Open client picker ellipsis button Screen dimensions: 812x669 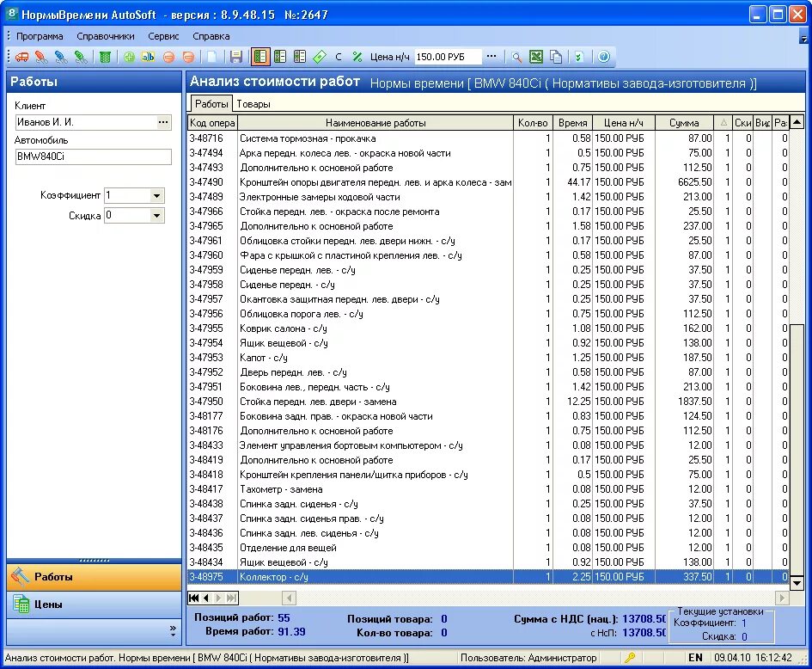[x=163, y=122]
